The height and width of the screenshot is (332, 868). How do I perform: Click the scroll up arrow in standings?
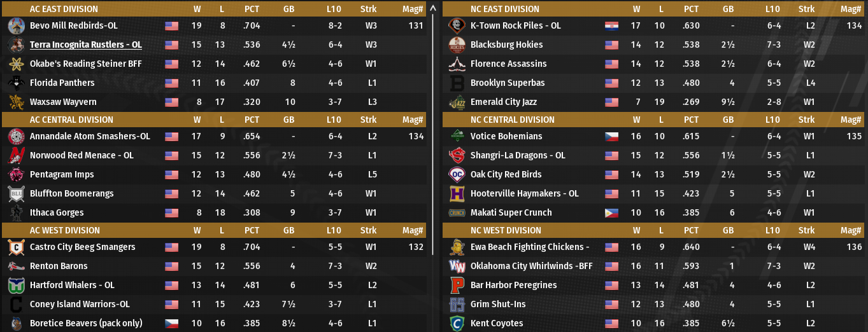pyautogui.click(x=434, y=9)
